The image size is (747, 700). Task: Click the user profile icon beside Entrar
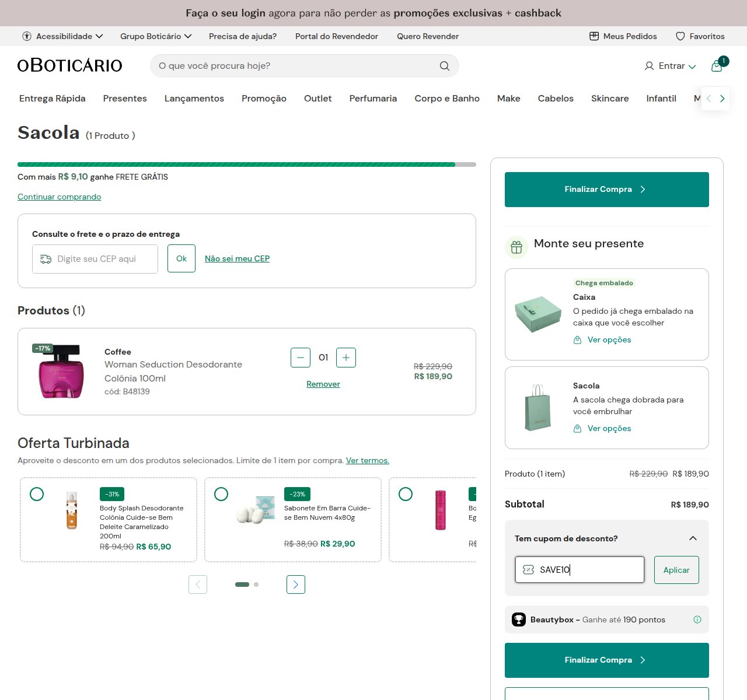click(x=649, y=66)
